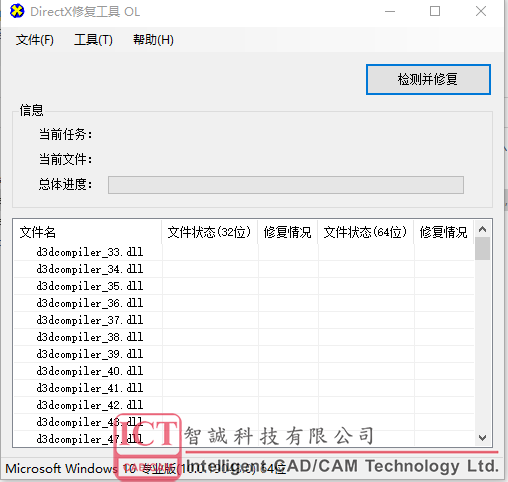Image resolution: width=508 pixels, height=482 pixels.
Task: Select the d3dcompiler_34.dll row
Action: coord(244,269)
